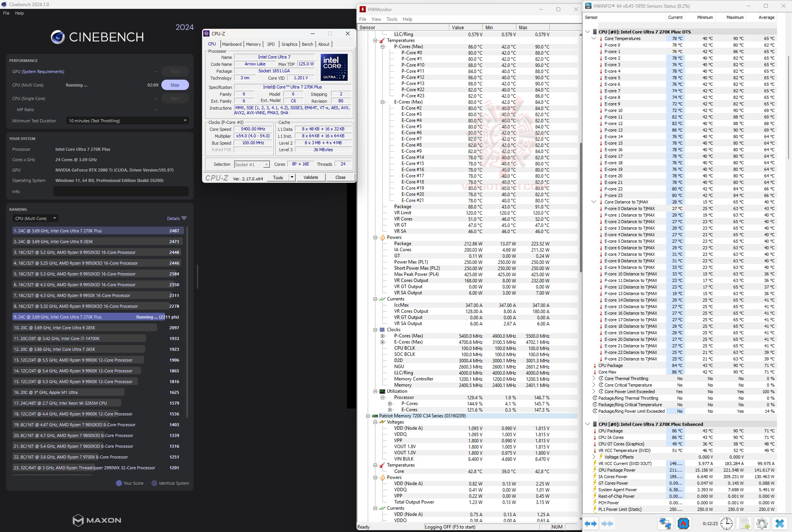Click CPU-Z Validate button
This screenshot has width=792, height=532.
coord(311,177)
